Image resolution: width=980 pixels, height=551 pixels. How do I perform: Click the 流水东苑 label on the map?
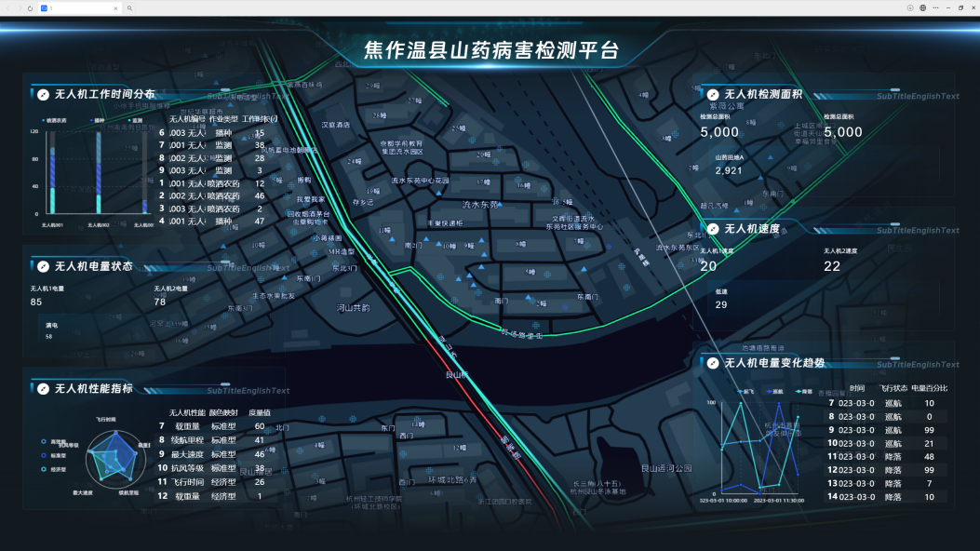coord(480,204)
